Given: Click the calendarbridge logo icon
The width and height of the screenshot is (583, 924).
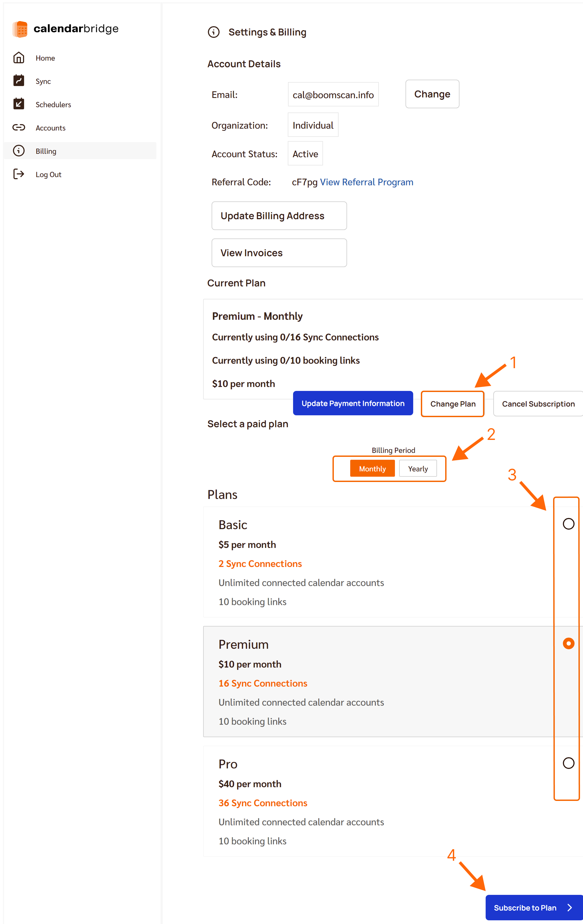Looking at the screenshot, I should tap(20, 29).
